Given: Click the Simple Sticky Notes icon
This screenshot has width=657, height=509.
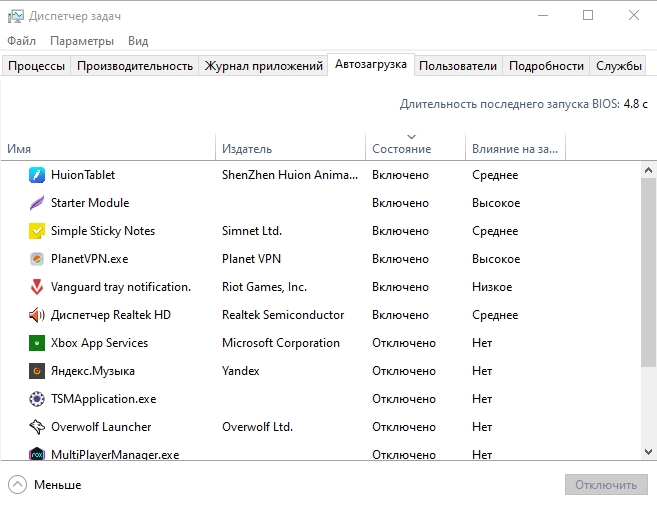Looking at the screenshot, I should click(37, 231).
